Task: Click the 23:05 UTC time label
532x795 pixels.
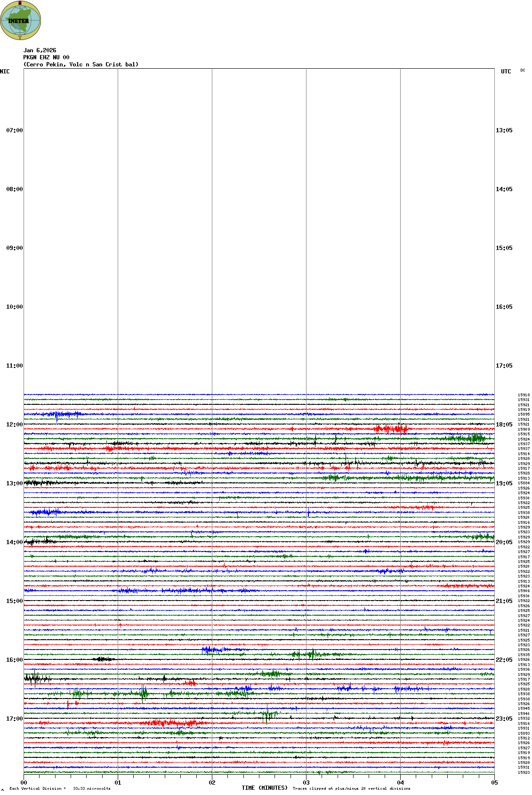Action: pyautogui.click(x=504, y=719)
